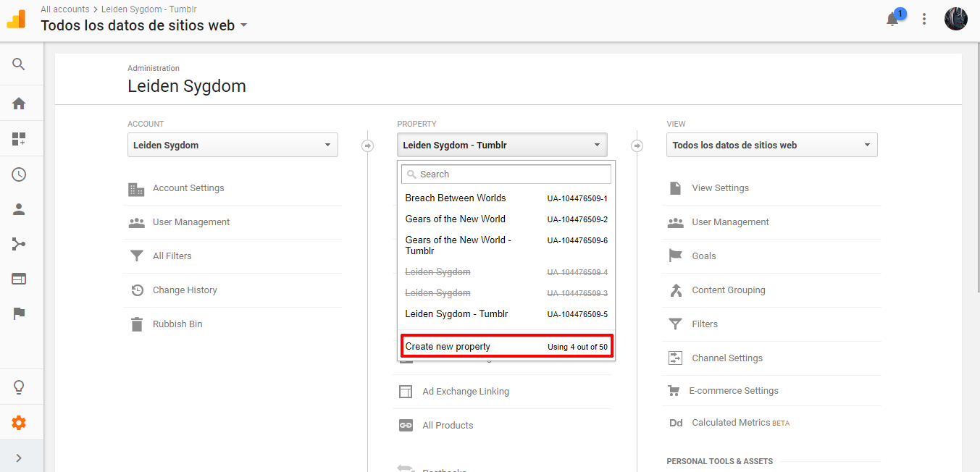Viewport: 980px width, 472px height.
Task: Click the Administration label above the title
Action: click(154, 68)
